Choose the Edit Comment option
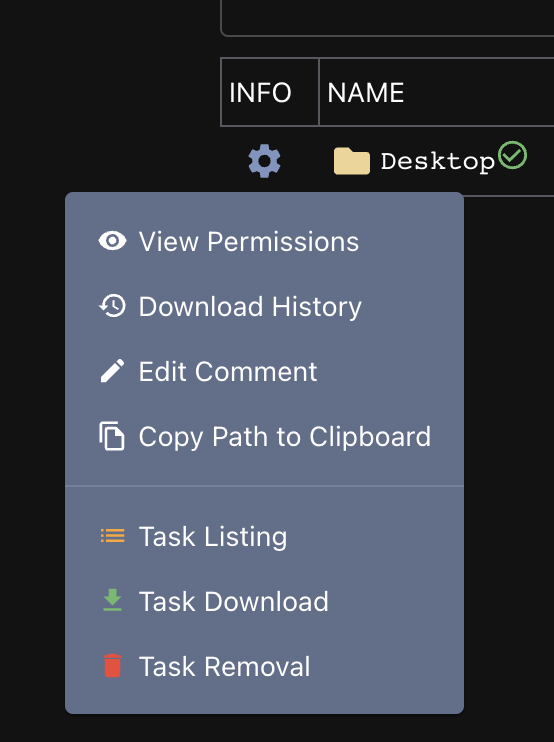Image resolution: width=554 pixels, height=742 pixels. pos(264,371)
